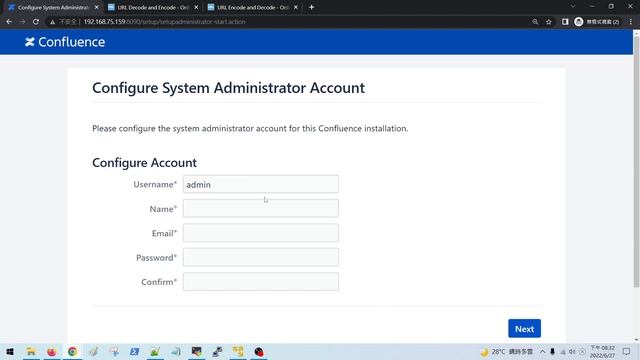Reload the current page
The width and height of the screenshot is (640, 360).
36,22
